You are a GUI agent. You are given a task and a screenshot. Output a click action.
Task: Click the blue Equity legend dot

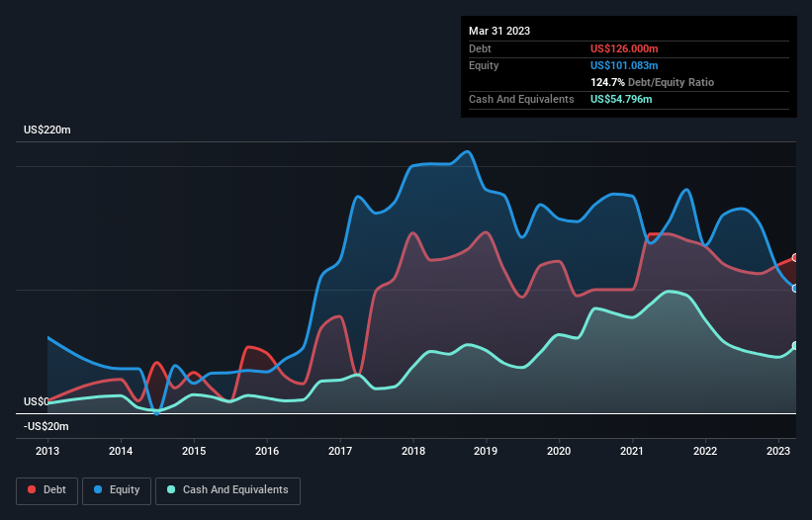pyautogui.click(x=98, y=489)
